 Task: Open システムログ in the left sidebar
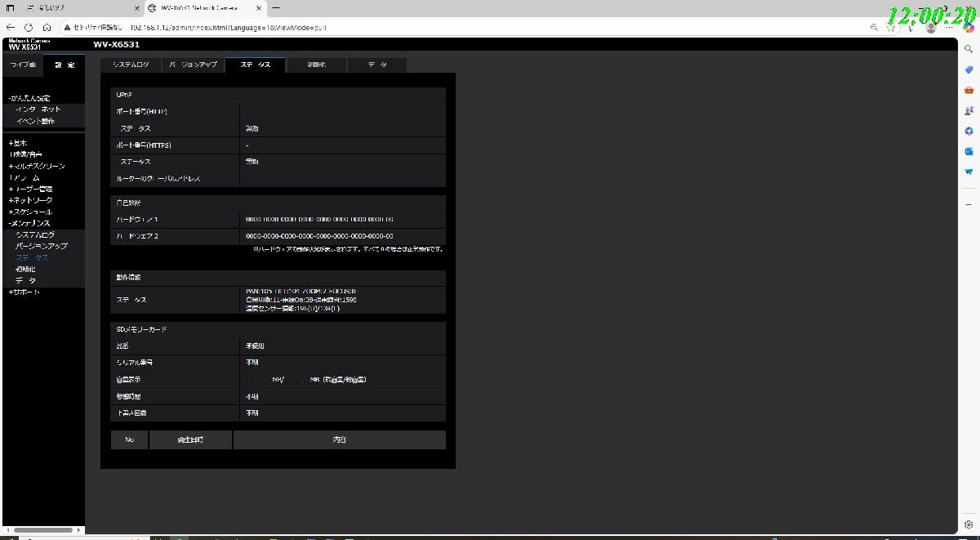click(x=35, y=234)
